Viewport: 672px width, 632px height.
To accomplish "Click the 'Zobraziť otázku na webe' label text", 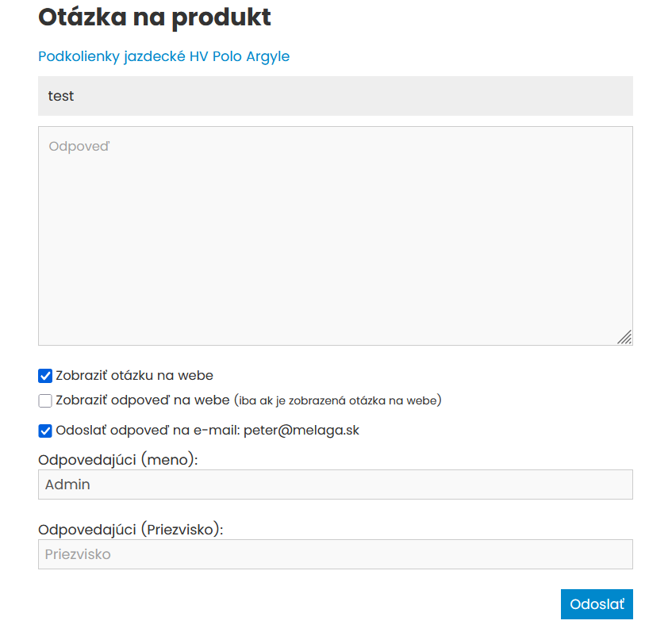I will pos(134,376).
